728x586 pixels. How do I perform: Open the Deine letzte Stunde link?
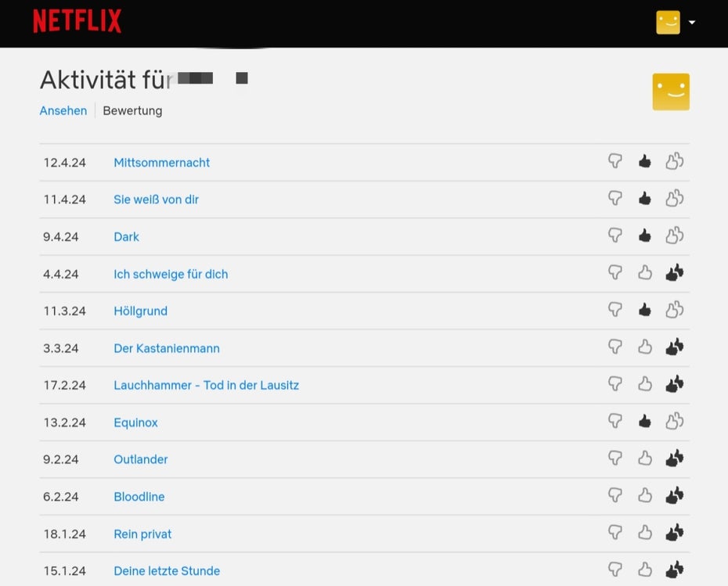point(167,570)
